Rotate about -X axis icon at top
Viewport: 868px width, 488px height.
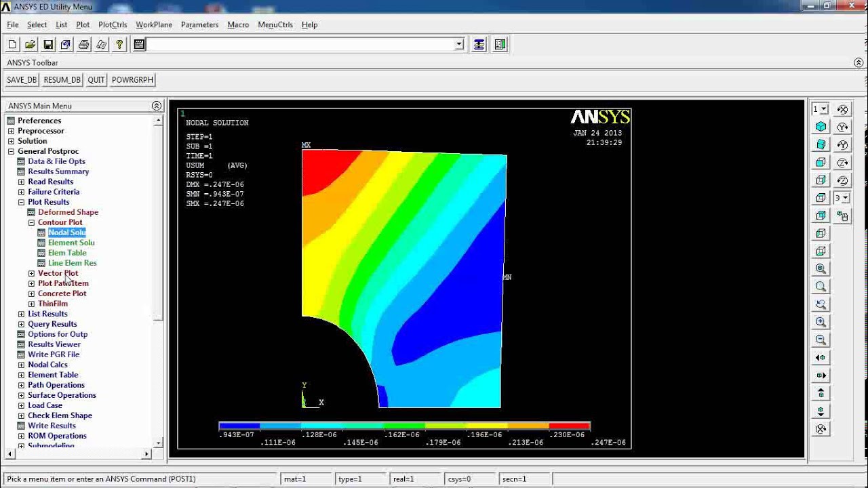click(843, 109)
